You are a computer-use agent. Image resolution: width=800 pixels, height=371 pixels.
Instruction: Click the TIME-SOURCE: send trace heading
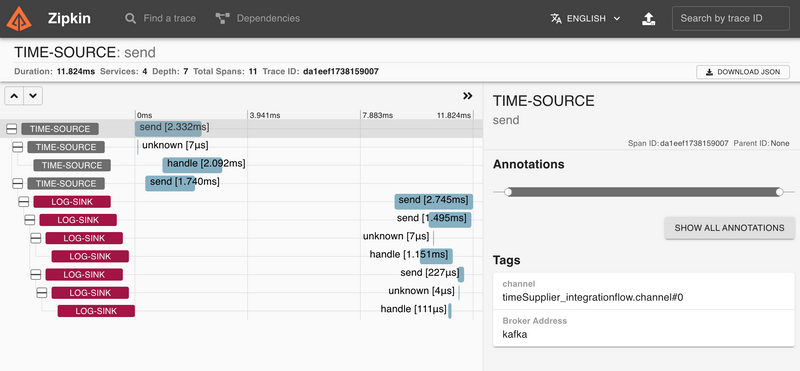85,52
